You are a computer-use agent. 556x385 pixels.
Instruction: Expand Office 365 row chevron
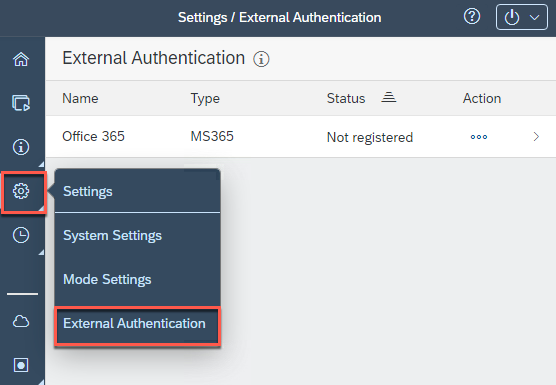536,136
